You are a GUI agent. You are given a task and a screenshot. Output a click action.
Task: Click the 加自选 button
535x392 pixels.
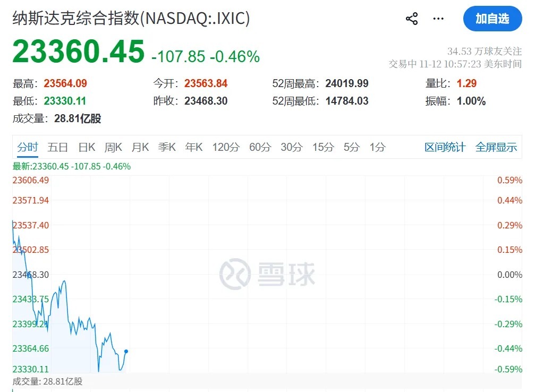tap(492, 19)
